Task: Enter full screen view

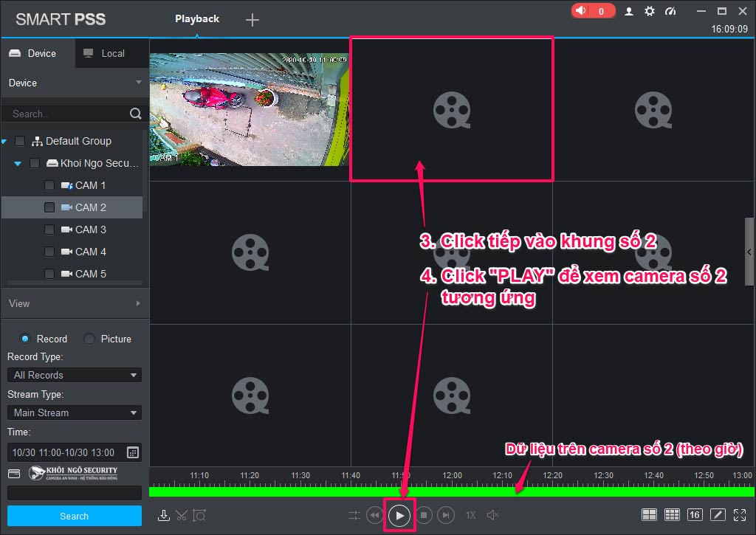Action: [740, 515]
